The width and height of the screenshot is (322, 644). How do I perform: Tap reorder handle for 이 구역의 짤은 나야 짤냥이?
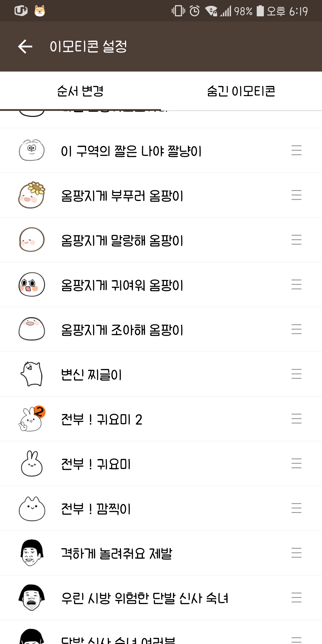296,150
